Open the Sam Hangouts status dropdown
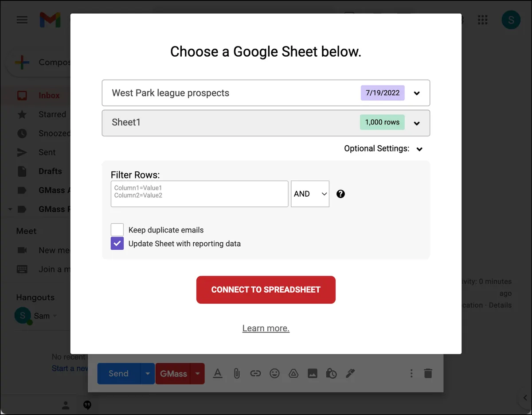The width and height of the screenshot is (532, 415). coord(55,316)
